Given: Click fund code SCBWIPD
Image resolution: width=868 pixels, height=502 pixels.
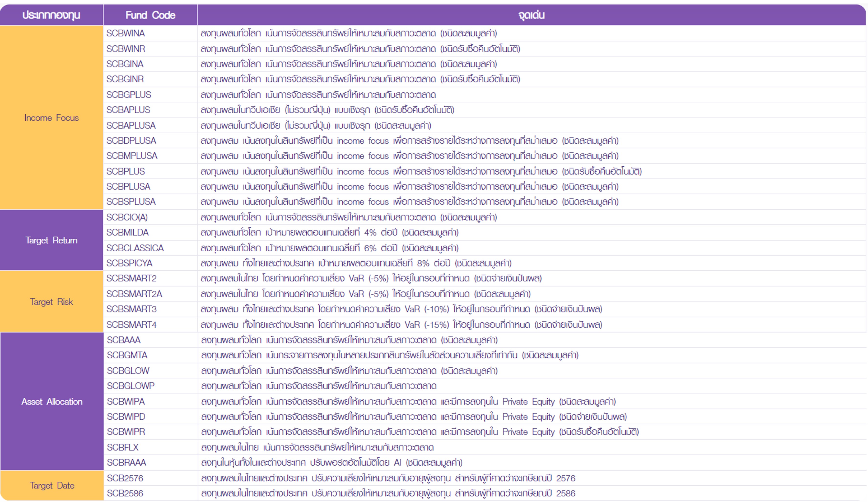Looking at the screenshot, I should point(126,417).
